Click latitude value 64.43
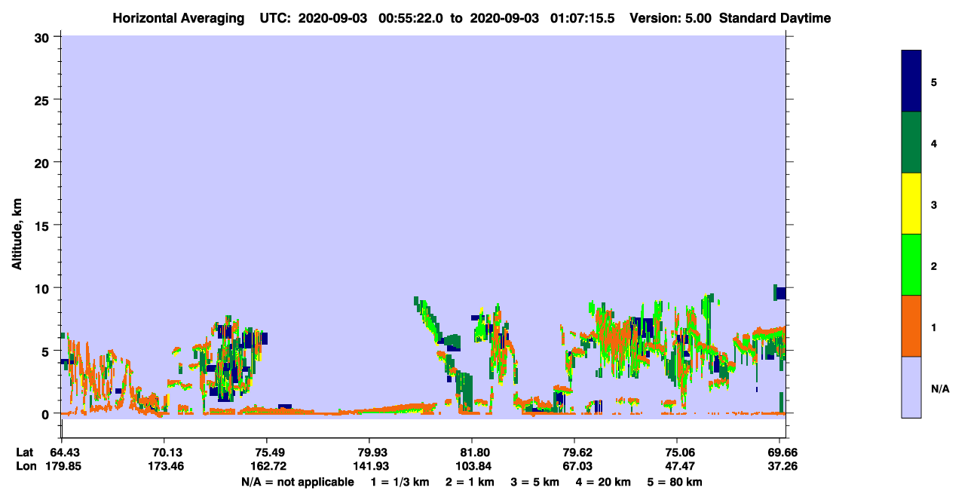The width and height of the screenshot is (980, 503). (x=65, y=452)
